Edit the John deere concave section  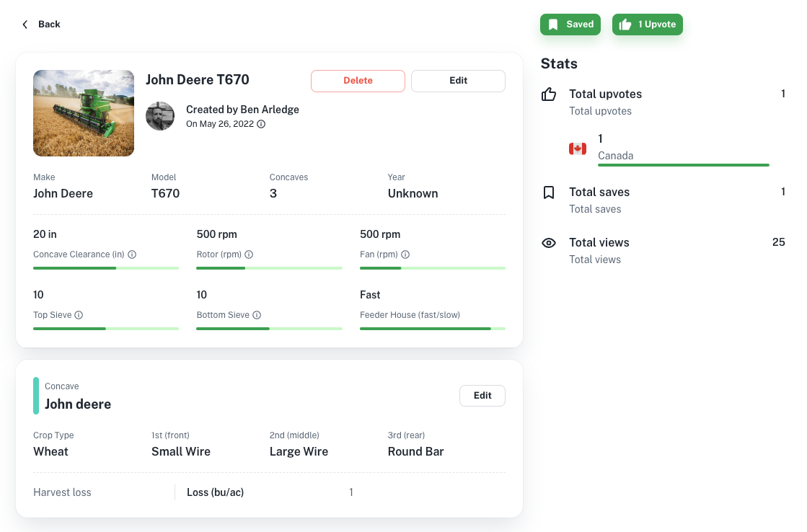482,396
